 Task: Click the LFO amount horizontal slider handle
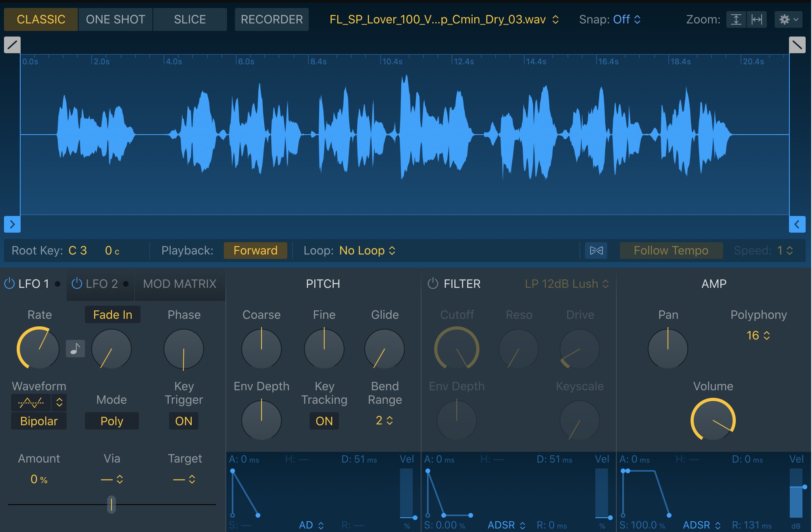click(112, 504)
